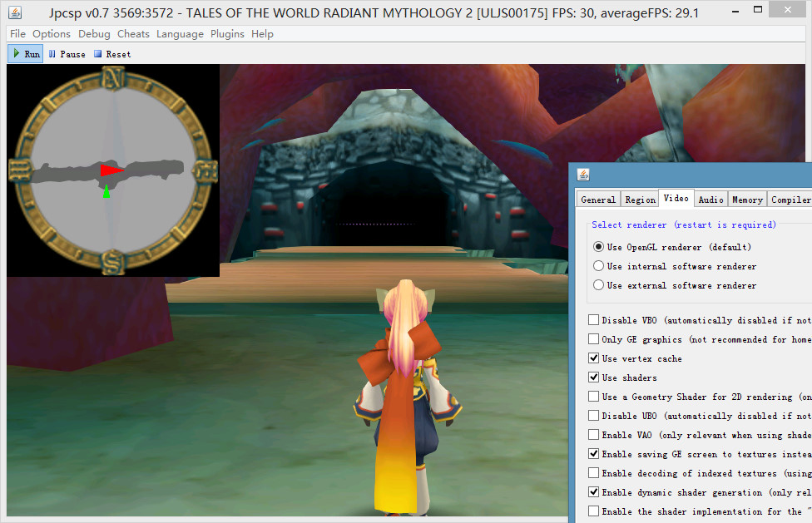
Task: Click the Jpcsp Java icon in title bar
Action: pyautogui.click(x=15, y=12)
